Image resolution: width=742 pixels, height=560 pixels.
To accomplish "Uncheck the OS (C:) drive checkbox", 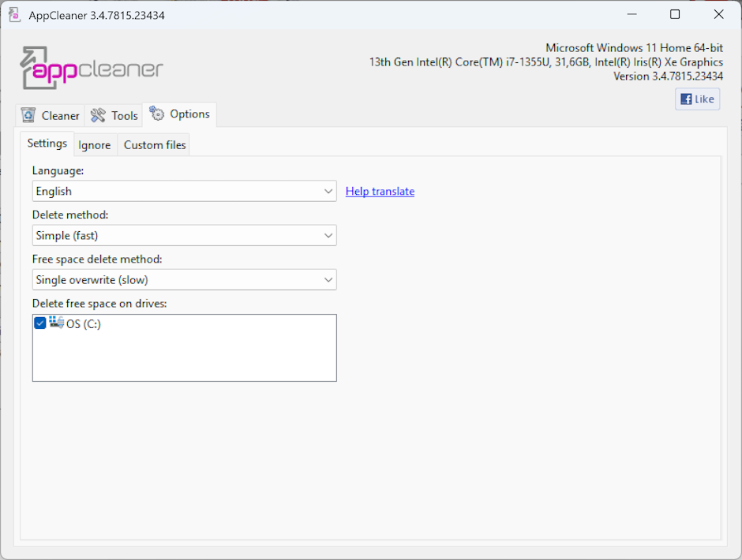I will 40,323.
